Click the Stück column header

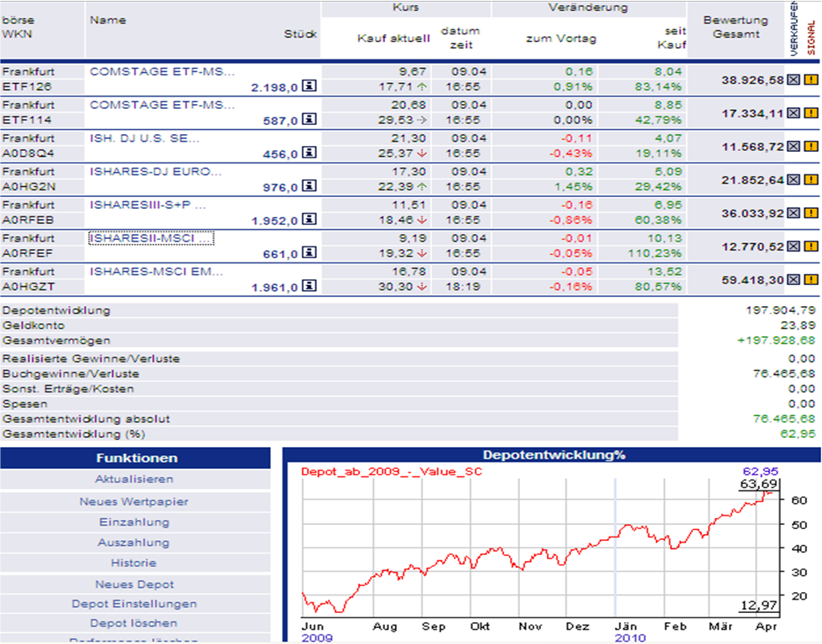tap(300, 34)
